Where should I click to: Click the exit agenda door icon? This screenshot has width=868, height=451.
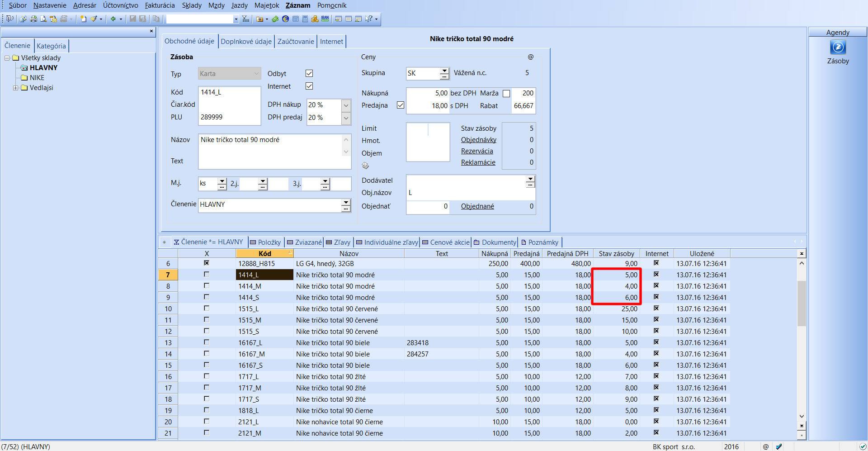coord(9,19)
